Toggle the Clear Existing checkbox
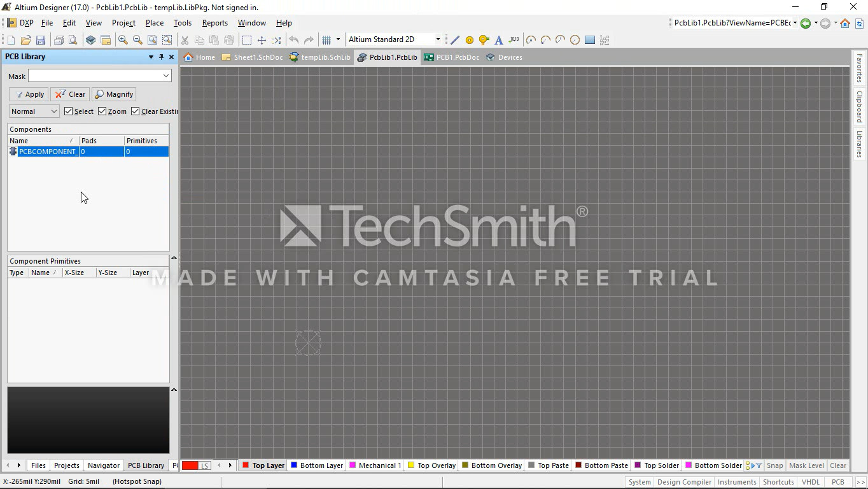Screen dimensions: 868x489 (136, 111)
